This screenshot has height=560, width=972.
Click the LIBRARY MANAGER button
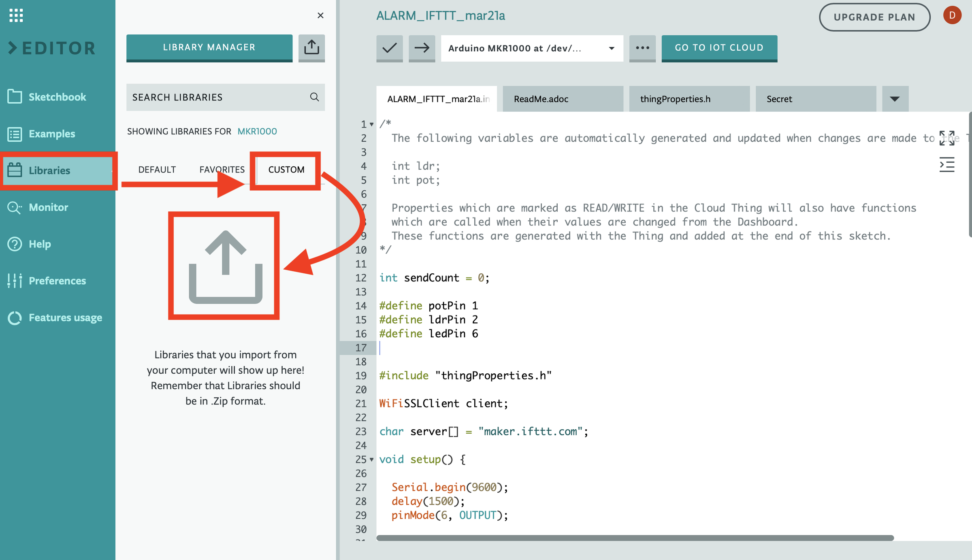(x=209, y=47)
